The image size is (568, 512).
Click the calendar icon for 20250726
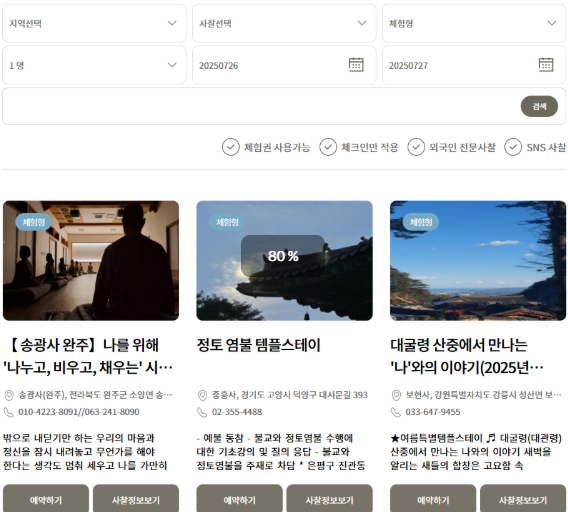356,65
